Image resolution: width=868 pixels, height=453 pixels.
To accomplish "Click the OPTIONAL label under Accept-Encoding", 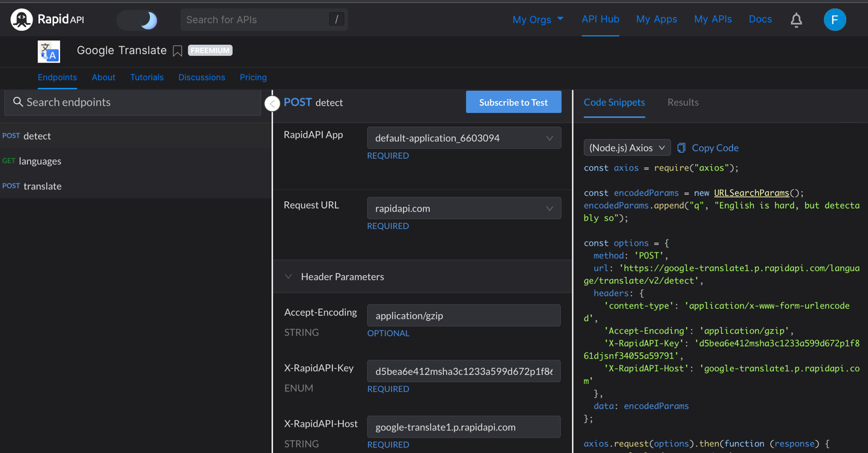I will pyautogui.click(x=388, y=333).
